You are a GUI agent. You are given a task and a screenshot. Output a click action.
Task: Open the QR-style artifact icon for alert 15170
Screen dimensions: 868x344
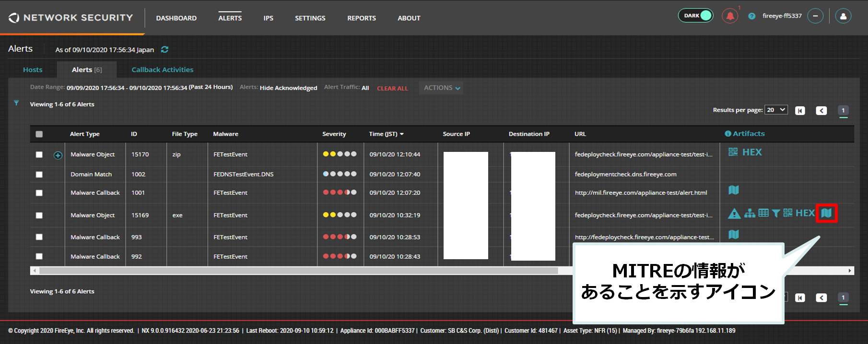(x=733, y=152)
